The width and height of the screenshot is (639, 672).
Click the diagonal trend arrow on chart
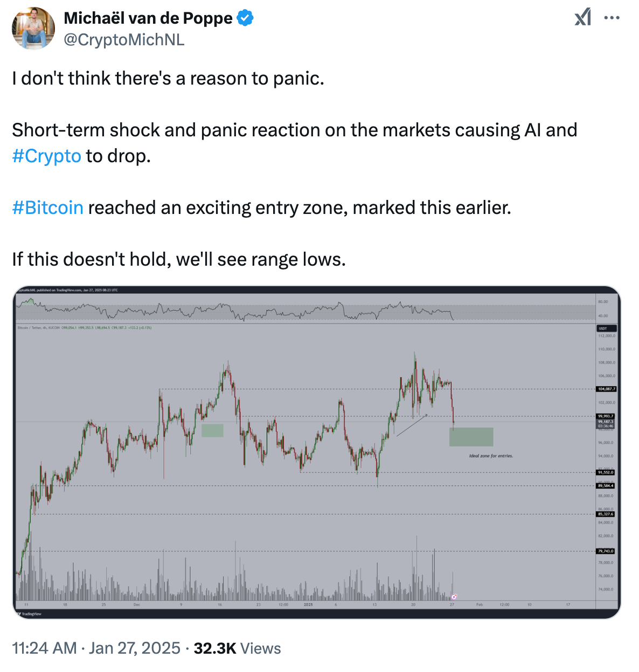(x=412, y=425)
